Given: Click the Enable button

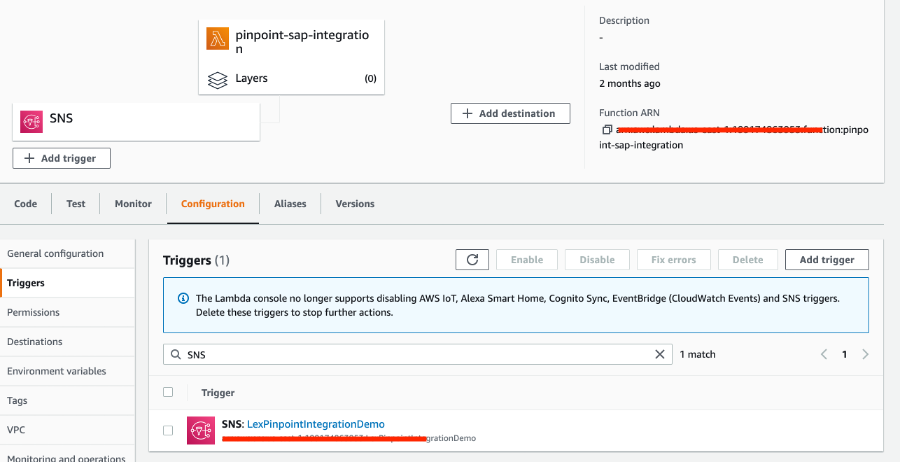Looking at the screenshot, I should [x=527, y=259].
